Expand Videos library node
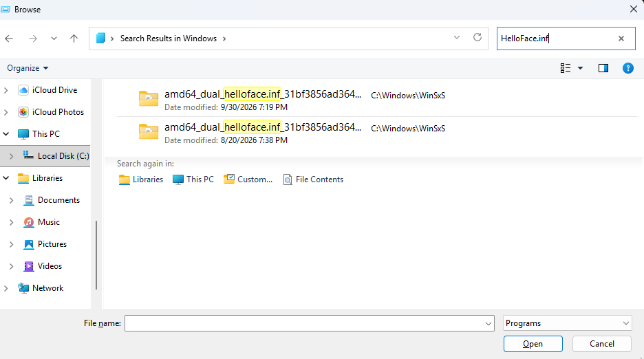Image resolution: width=644 pixels, height=359 pixels. point(11,266)
